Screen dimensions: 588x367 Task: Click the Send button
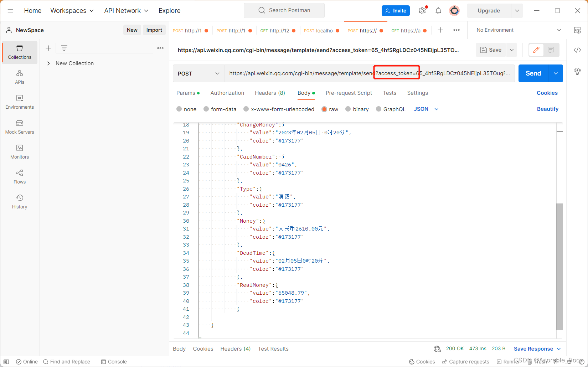(533, 73)
